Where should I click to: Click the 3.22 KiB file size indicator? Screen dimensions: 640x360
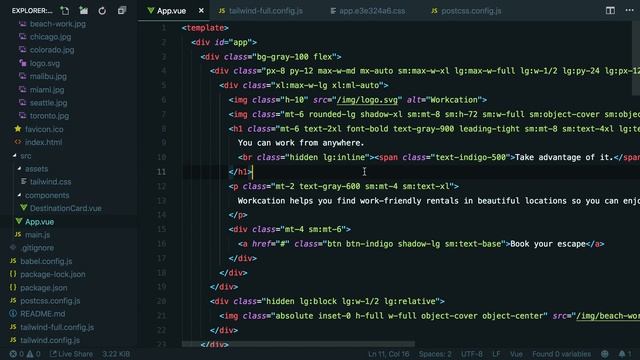coord(116,354)
